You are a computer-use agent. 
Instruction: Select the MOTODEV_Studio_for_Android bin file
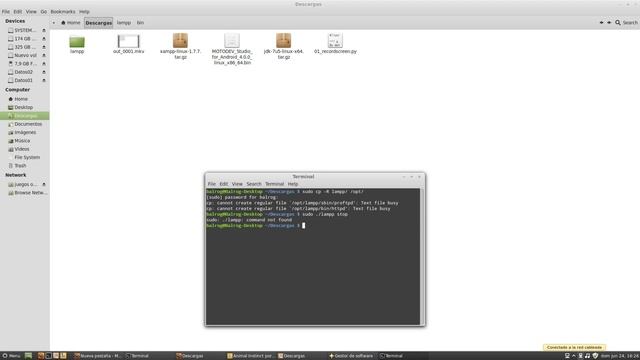click(232, 41)
